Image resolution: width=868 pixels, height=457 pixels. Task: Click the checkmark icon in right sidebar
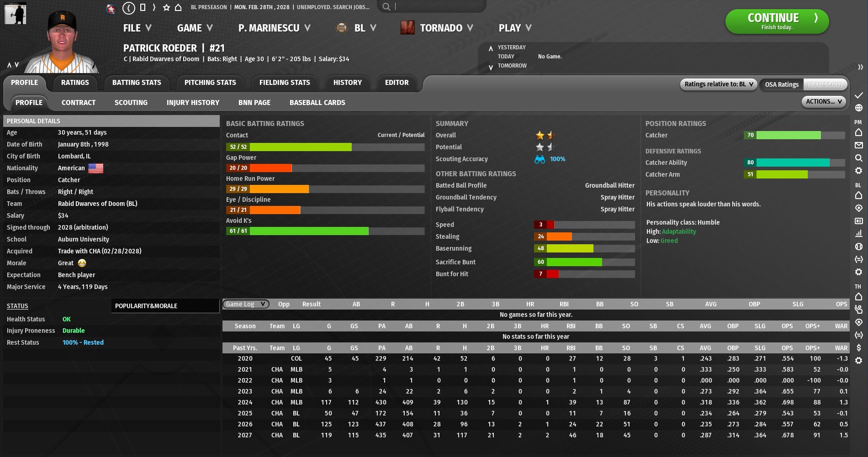point(859,95)
